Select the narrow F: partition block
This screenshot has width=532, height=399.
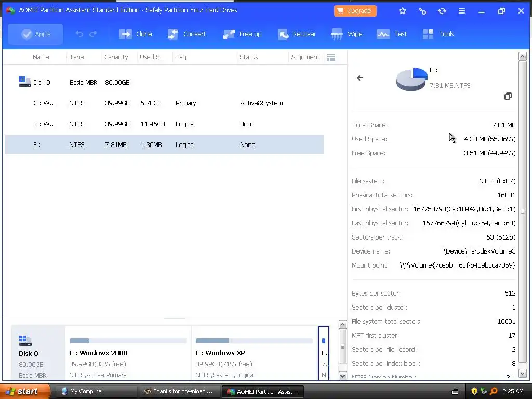click(324, 353)
